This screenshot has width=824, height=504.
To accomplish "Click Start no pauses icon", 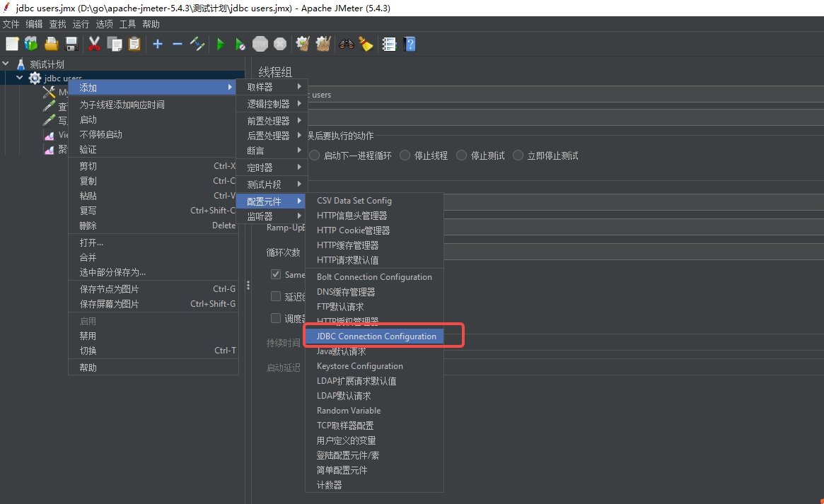I will coord(240,44).
